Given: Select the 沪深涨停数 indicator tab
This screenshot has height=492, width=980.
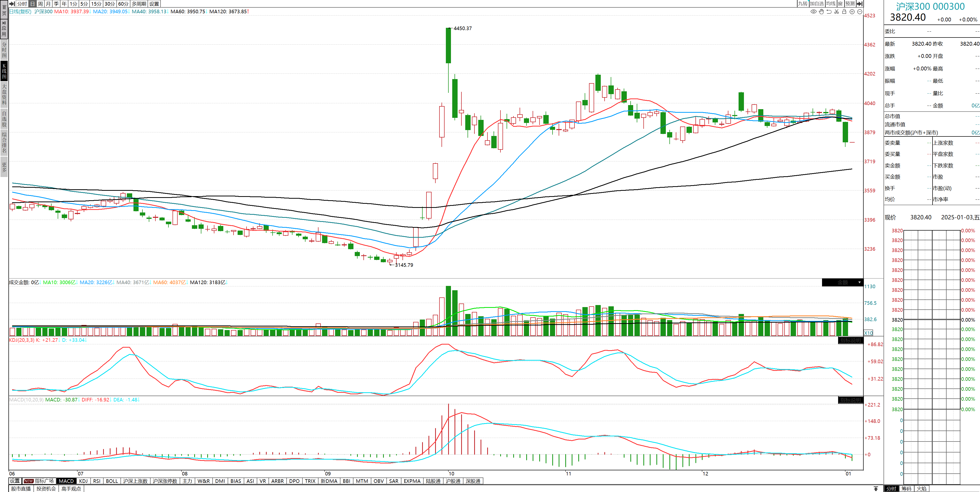Looking at the screenshot, I should coord(165,481).
